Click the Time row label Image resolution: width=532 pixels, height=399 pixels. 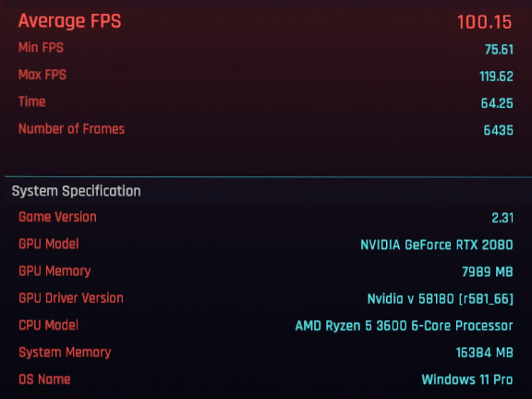tap(32, 102)
